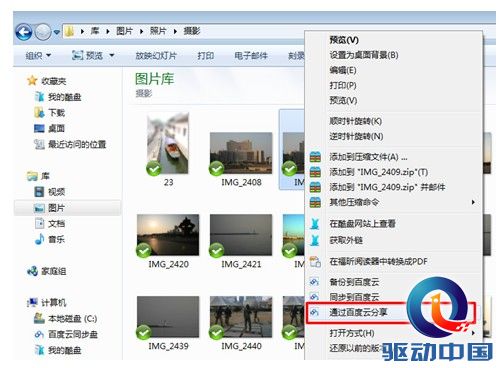Open the recent locations dropdown arrow

pyautogui.click(x=57, y=32)
